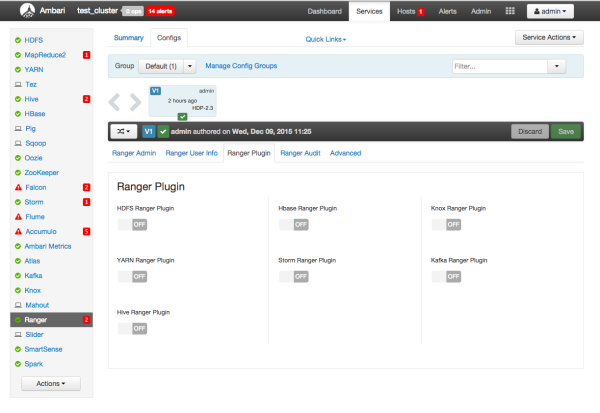Open Service Actions dropdown
Screen dimensions: 600x413
point(549,38)
